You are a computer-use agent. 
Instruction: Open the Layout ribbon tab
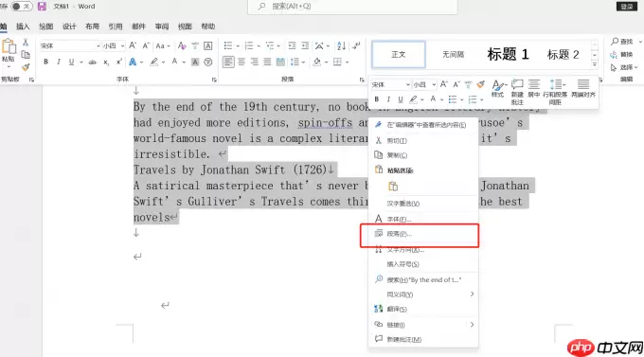click(x=92, y=27)
